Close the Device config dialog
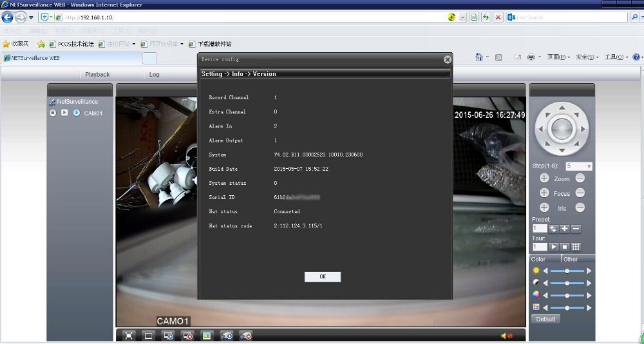The image size is (644, 344). pyautogui.click(x=448, y=59)
